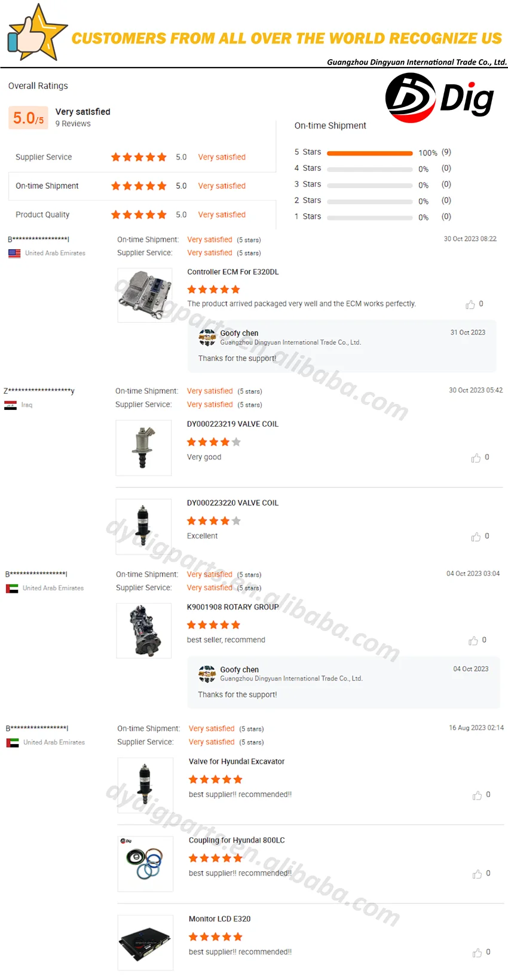Select the Supplier Service rating row
The image size is (508, 980).
point(142,157)
